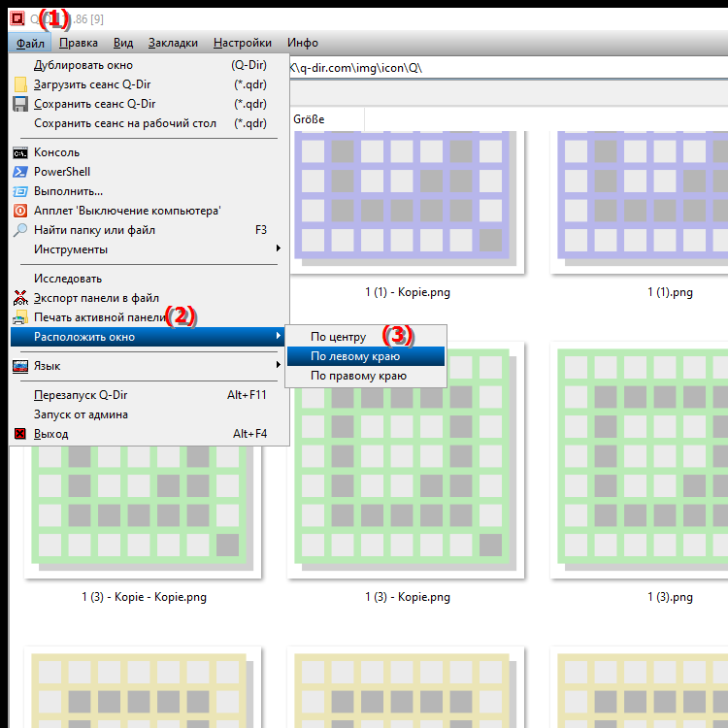Click the Q-Dir application icon in title bar
Image resolution: width=728 pixels, height=728 pixels.
(17, 19)
